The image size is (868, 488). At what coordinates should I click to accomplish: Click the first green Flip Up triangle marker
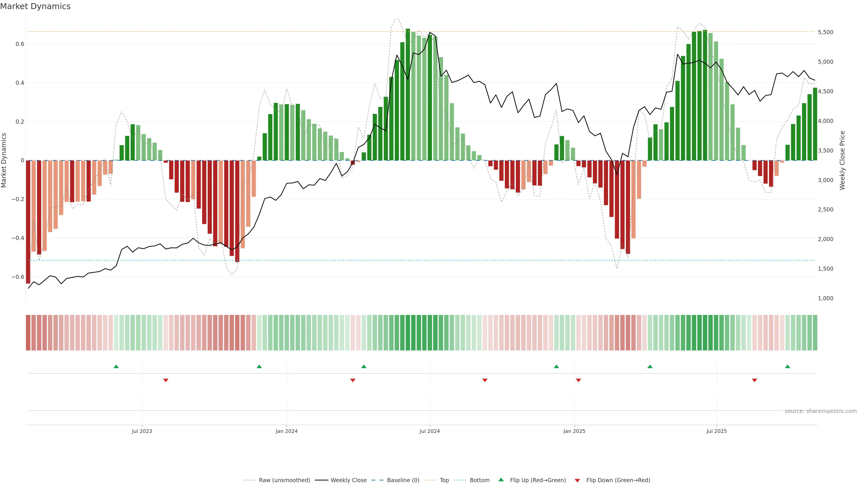[116, 366]
